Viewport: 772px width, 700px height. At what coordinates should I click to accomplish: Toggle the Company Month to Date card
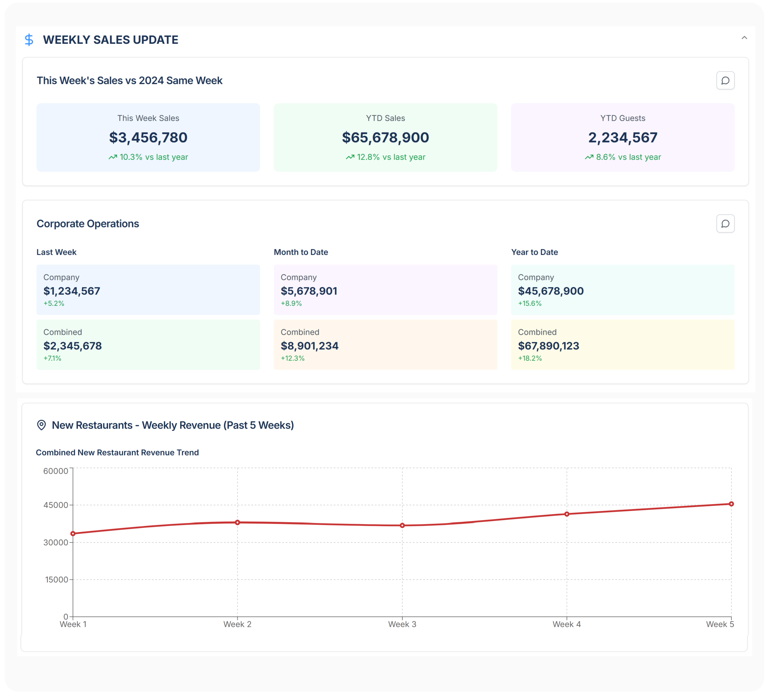pyautogui.click(x=385, y=290)
